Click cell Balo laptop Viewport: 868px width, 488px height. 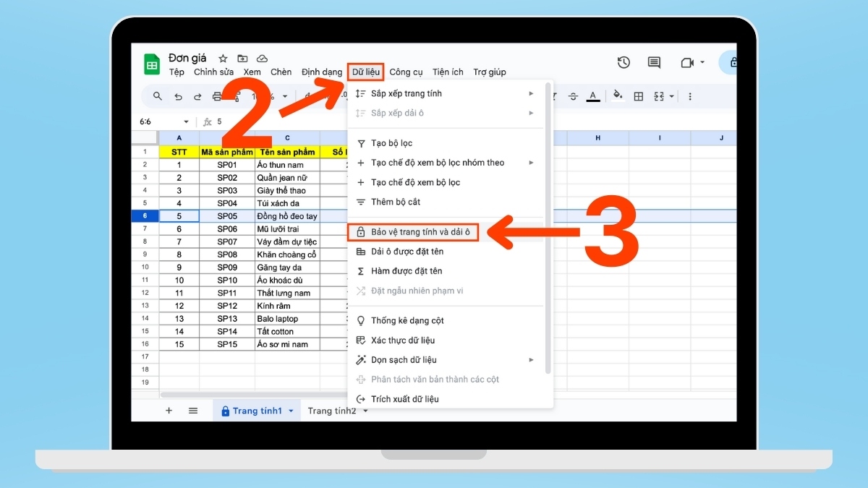pyautogui.click(x=286, y=319)
